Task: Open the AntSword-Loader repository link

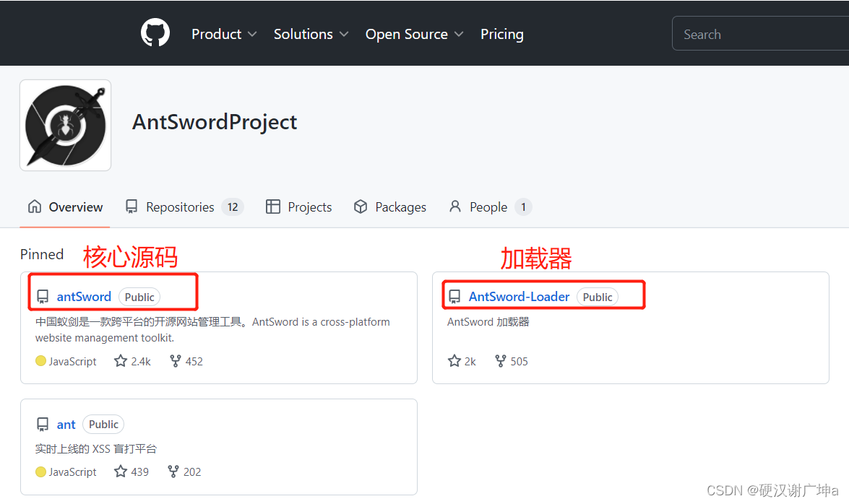Action: [x=520, y=297]
